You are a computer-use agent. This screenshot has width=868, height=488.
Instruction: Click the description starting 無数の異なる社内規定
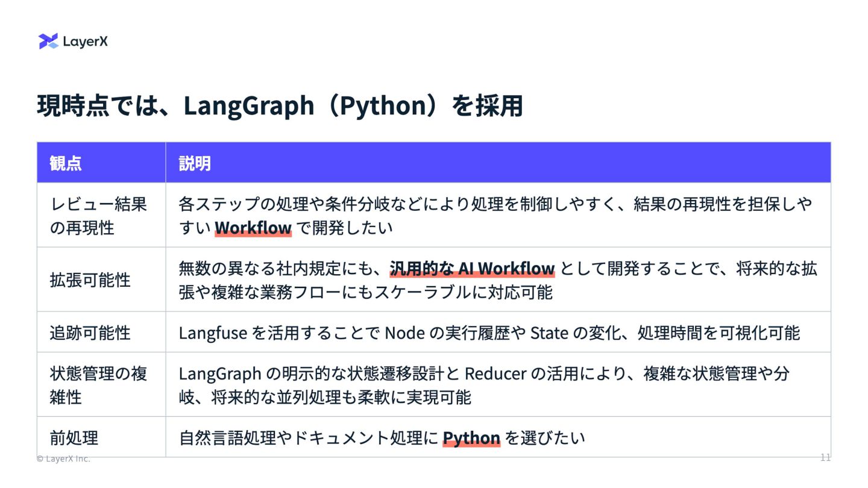498,280
